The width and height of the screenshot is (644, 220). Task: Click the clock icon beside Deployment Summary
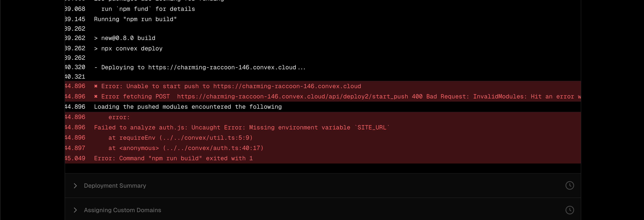pos(569,185)
